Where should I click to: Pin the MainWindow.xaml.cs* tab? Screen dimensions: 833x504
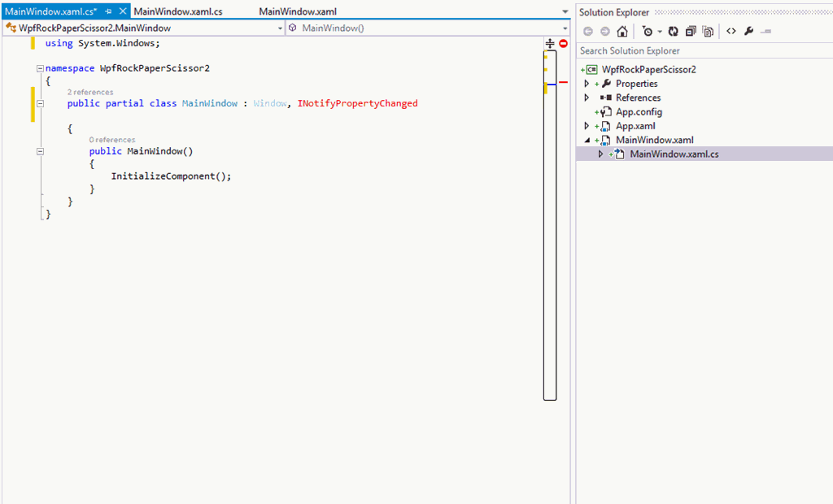point(108,12)
